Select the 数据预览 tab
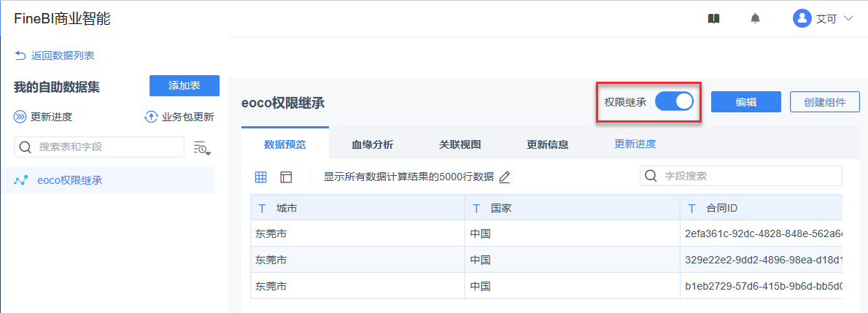The height and width of the screenshot is (313, 868). [x=284, y=144]
